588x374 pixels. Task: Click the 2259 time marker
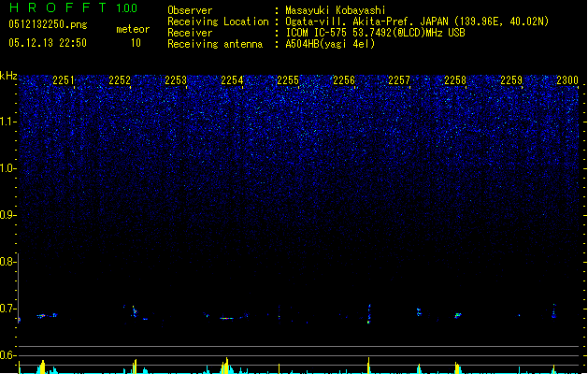(511, 80)
